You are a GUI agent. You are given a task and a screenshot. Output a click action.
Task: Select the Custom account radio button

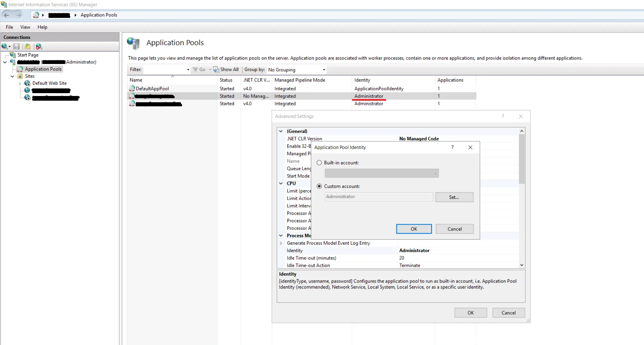pyautogui.click(x=319, y=186)
